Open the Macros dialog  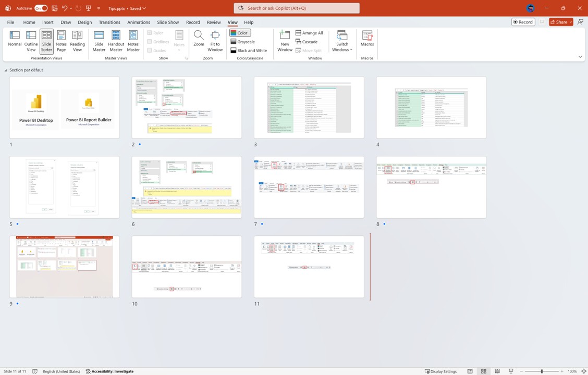pyautogui.click(x=367, y=39)
